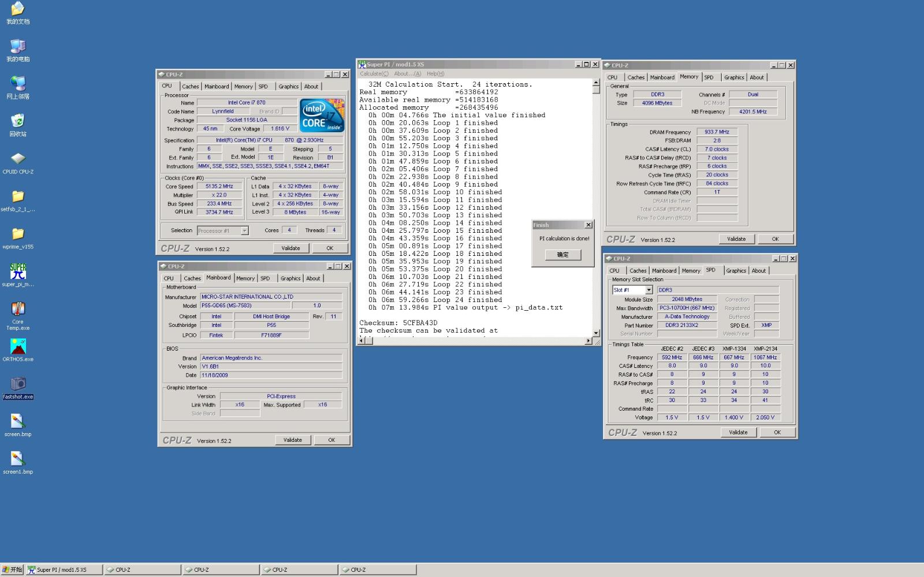This screenshot has height=577, width=924.
Task: Click the motherboard model P55-GD65 (MS-7583)
Action: (x=245, y=306)
